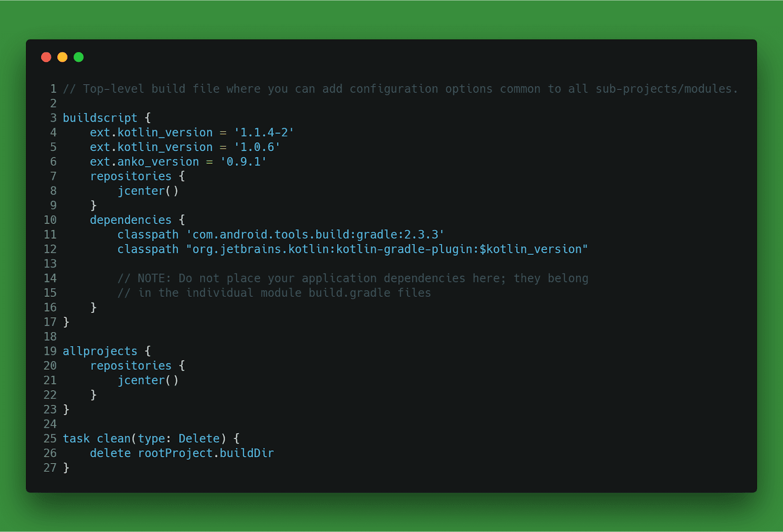Click the red close dot
This screenshot has width=783, height=532.
(46, 57)
